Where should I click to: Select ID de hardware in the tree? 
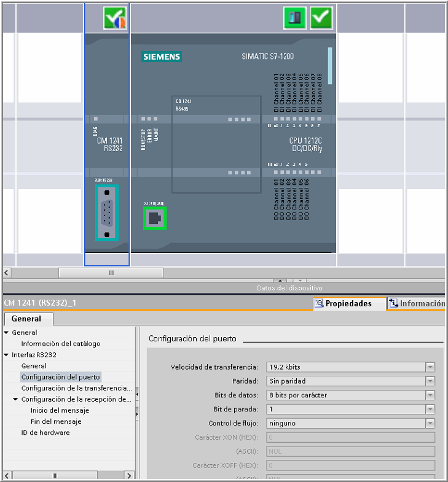(45, 432)
